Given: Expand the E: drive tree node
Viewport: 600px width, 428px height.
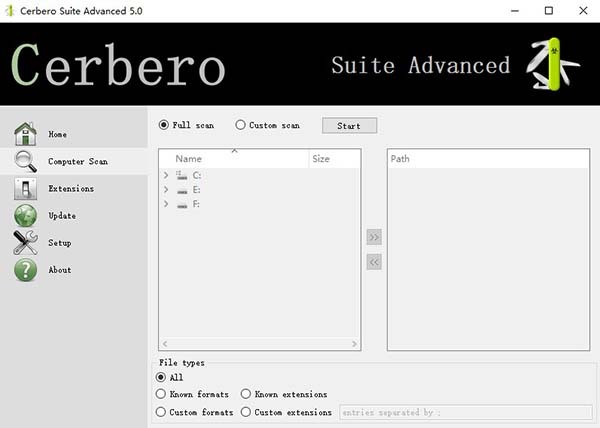Looking at the screenshot, I should point(166,190).
